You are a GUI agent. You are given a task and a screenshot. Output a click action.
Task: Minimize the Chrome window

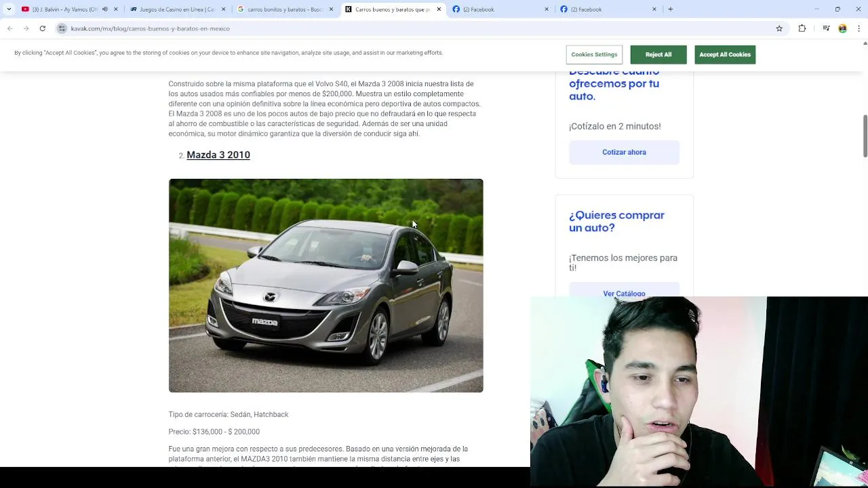[818, 9]
